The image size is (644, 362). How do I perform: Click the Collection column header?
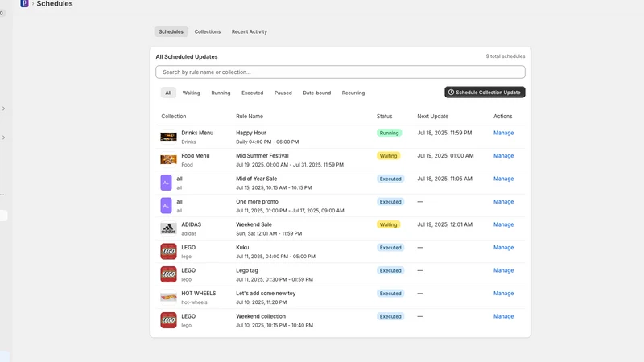click(174, 117)
